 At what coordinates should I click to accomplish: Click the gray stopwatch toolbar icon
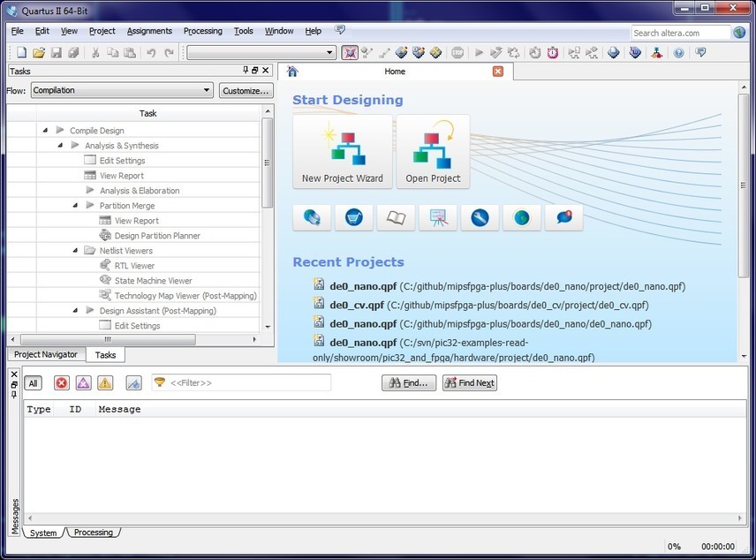coord(534,53)
